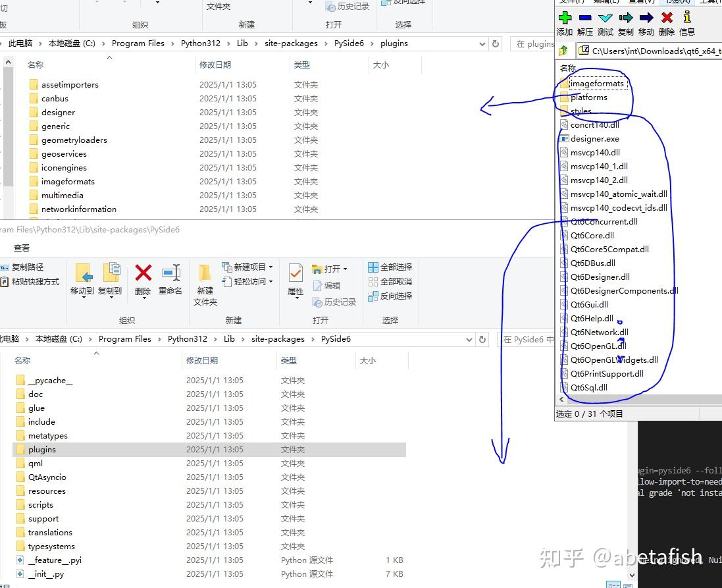Click the up-one-level folder icon in 7-Zip

coord(564,51)
